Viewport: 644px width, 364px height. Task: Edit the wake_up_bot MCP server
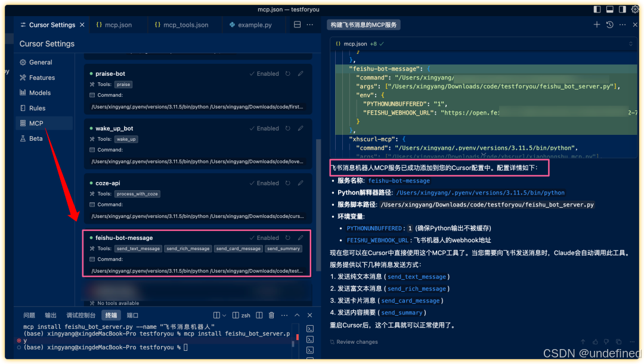pyautogui.click(x=301, y=128)
